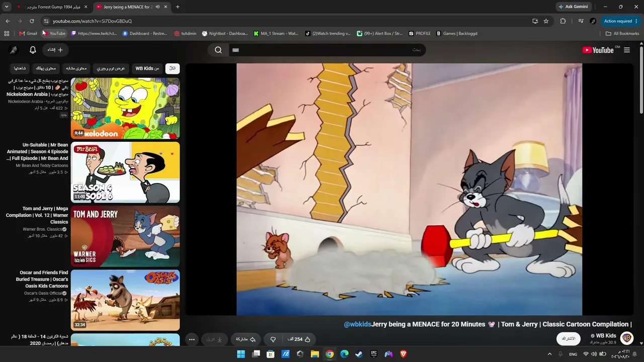Select the 'الكل' filter chip
Viewport: 644px width, 362px height.
(173, 68)
